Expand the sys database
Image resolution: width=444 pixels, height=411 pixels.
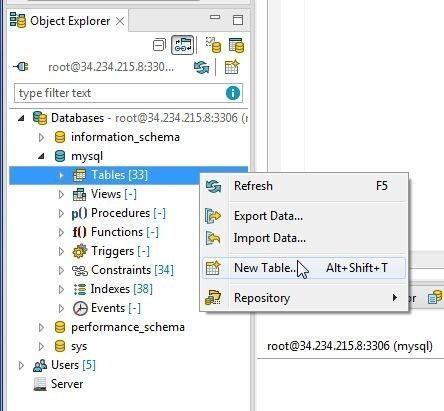point(41,346)
